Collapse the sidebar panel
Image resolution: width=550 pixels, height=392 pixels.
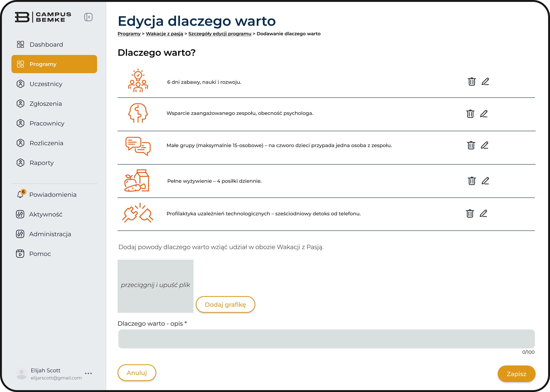point(88,17)
